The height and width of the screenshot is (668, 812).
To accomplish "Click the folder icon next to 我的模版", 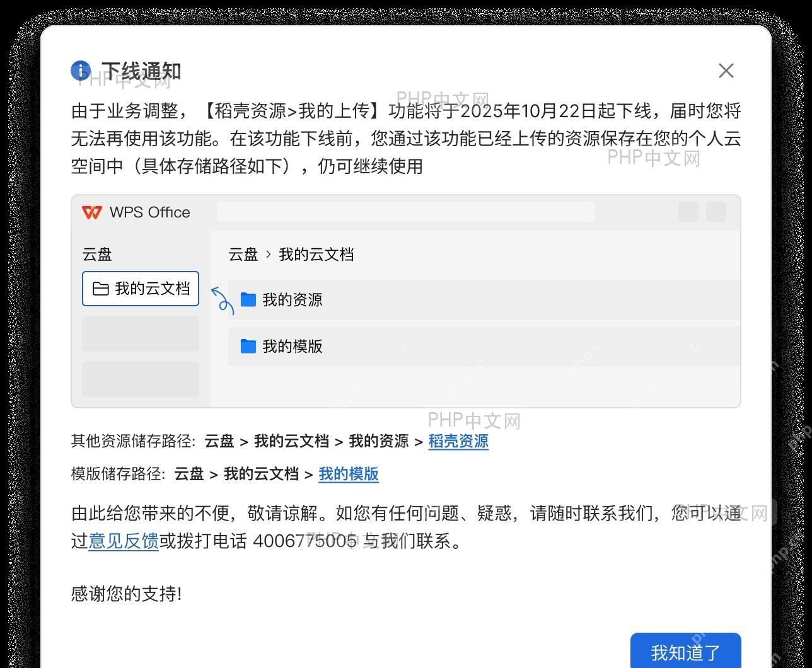I will click(248, 346).
